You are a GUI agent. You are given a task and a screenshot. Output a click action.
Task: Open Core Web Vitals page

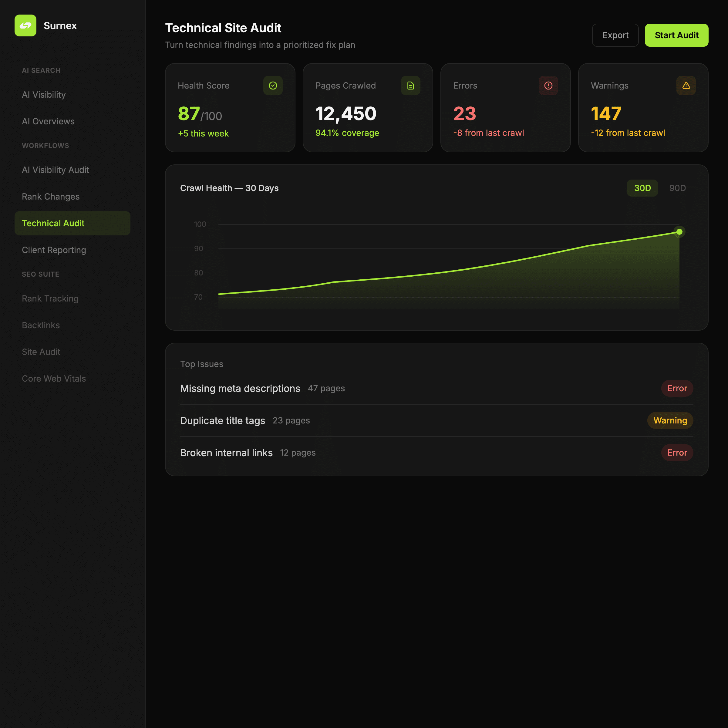(x=54, y=379)
